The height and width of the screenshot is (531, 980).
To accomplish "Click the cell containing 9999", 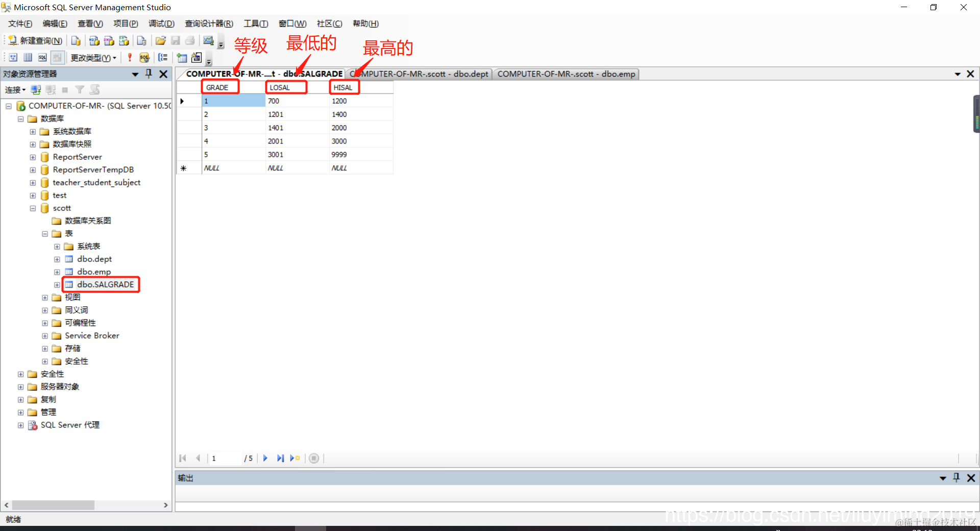I will (361, 154).
